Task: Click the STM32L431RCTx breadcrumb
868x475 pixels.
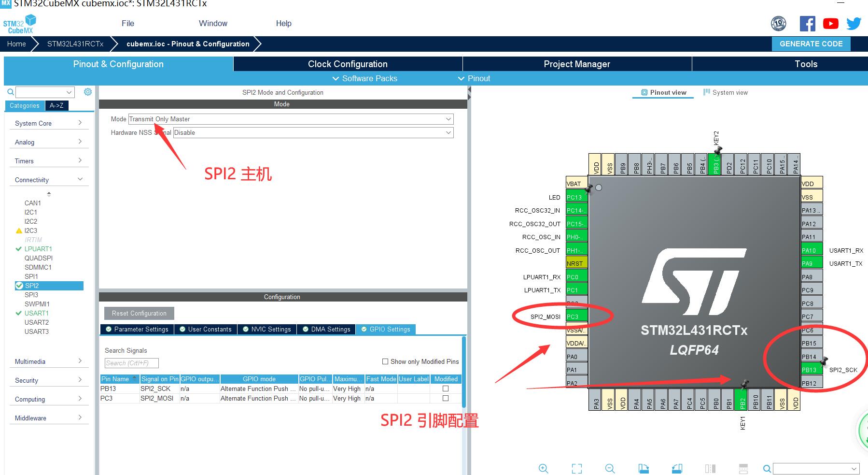Action: point(75,43)
